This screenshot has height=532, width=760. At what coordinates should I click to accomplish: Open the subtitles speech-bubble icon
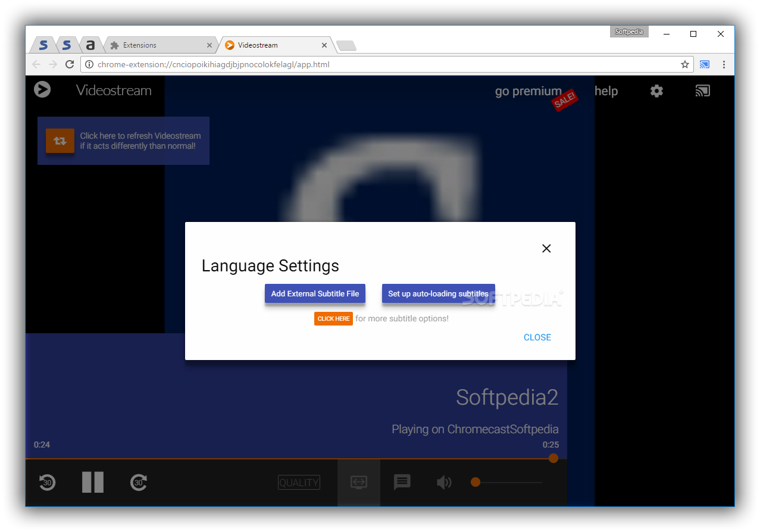point(402,482)
